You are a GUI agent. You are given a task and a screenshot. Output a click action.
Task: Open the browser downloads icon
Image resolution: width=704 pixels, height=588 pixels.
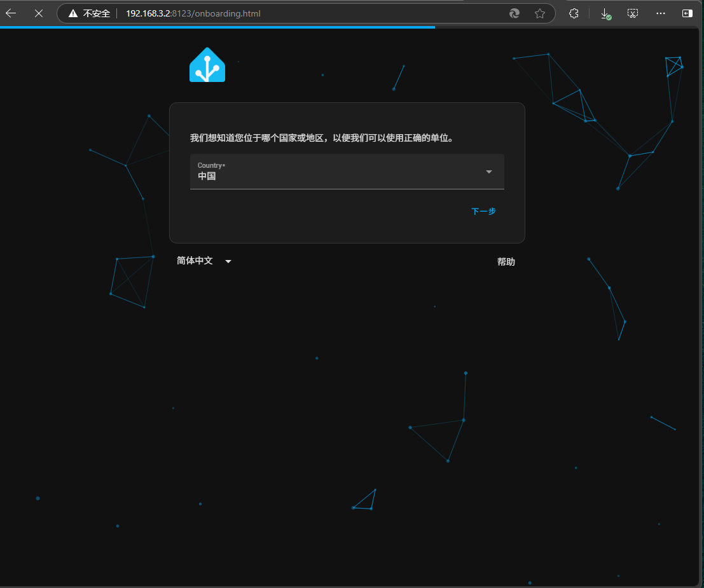[x=605, y=13]
